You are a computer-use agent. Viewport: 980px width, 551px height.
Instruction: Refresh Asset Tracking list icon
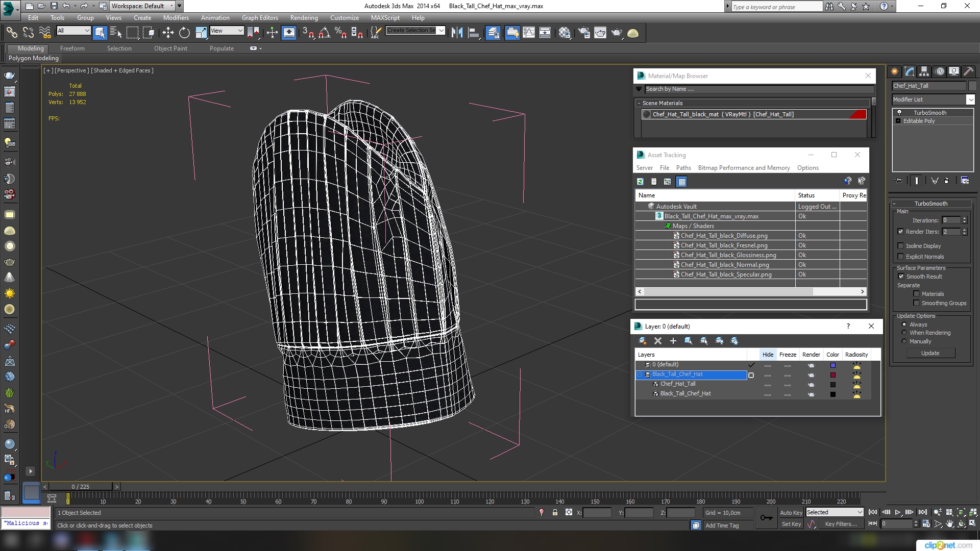coord(640,181)
